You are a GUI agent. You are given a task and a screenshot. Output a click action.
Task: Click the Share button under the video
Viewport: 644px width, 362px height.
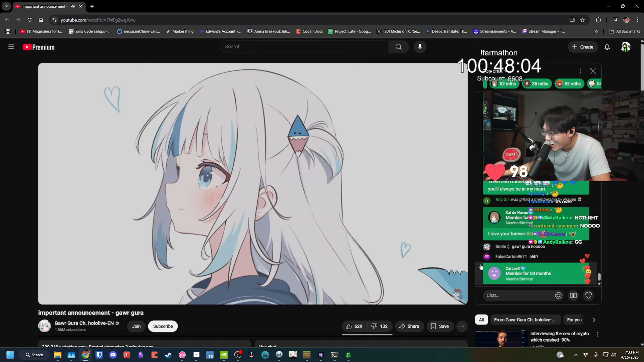pyautogui.click(x=409, y=326)
